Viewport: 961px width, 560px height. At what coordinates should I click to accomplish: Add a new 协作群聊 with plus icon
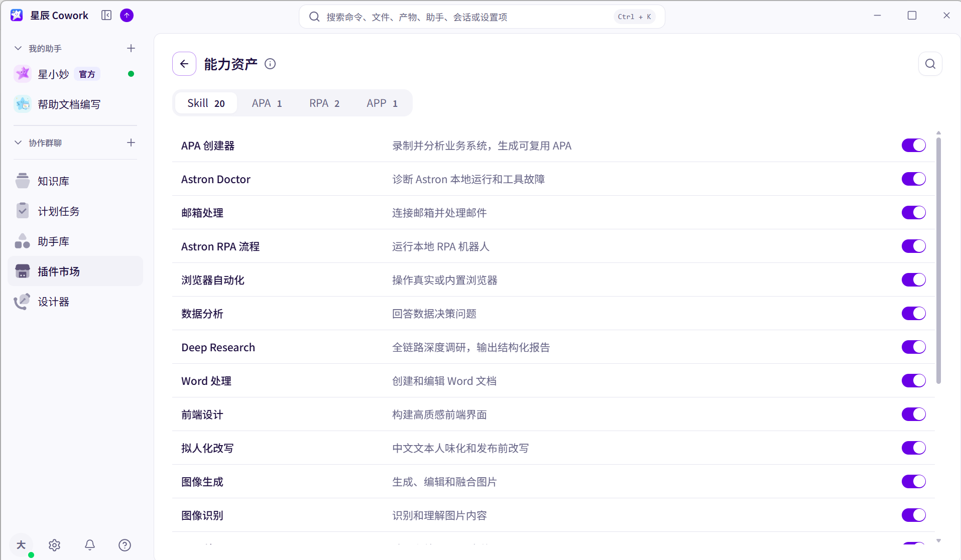(x=131, y=143)
